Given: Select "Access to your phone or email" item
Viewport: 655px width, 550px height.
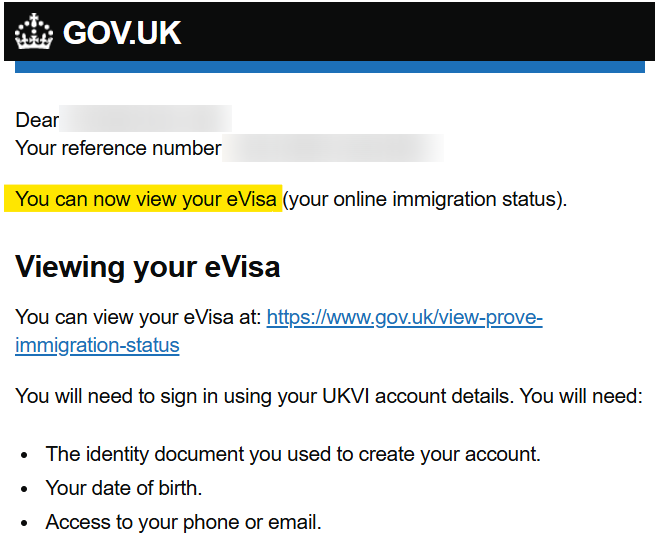Looking at the screenshot, I should click(x=183, y=522).
